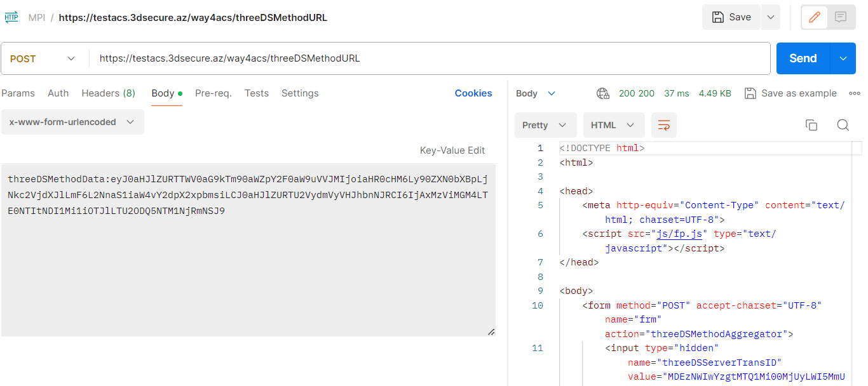The image size is (868, 386).
Task: Open the Params tab
Action: [18, 93]
